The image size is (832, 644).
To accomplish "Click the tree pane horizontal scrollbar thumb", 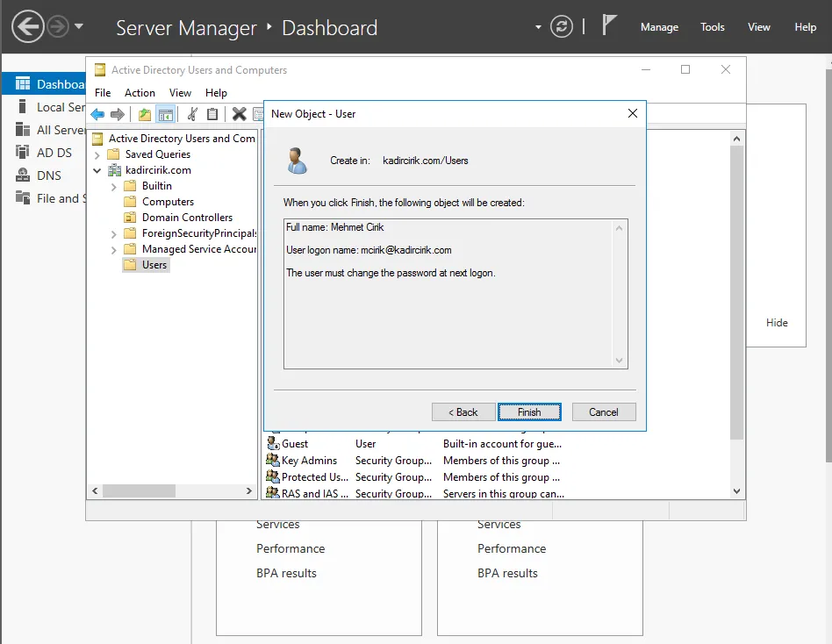I will (x=139, y=491).
